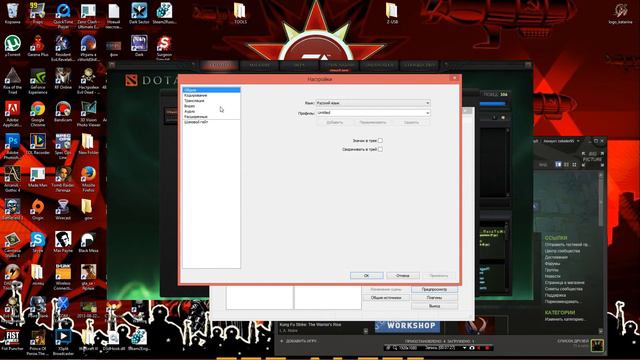This screenshot has width=640, height=360.
Task: Click Добавить игру in Steam bottom bar
Action: coord(298,341)
